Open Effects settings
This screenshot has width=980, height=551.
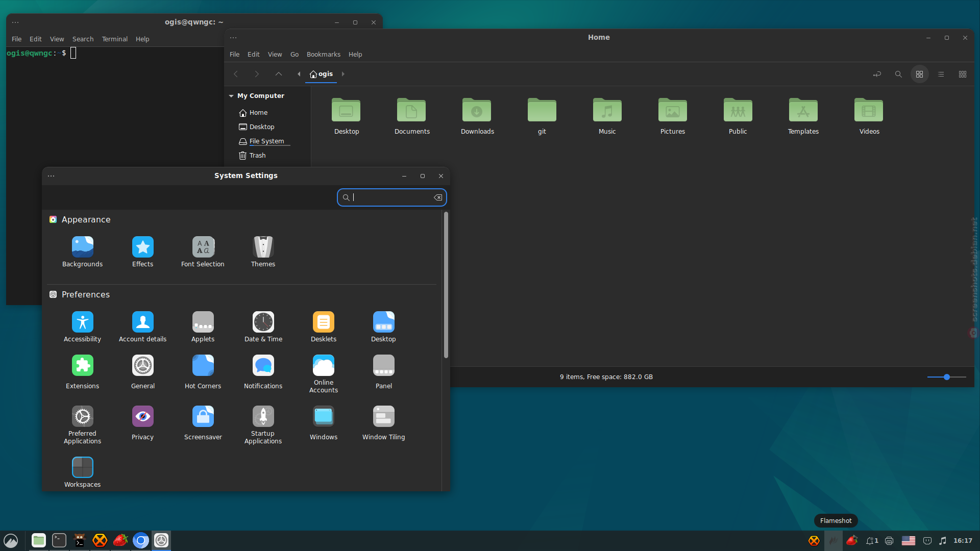142,252
